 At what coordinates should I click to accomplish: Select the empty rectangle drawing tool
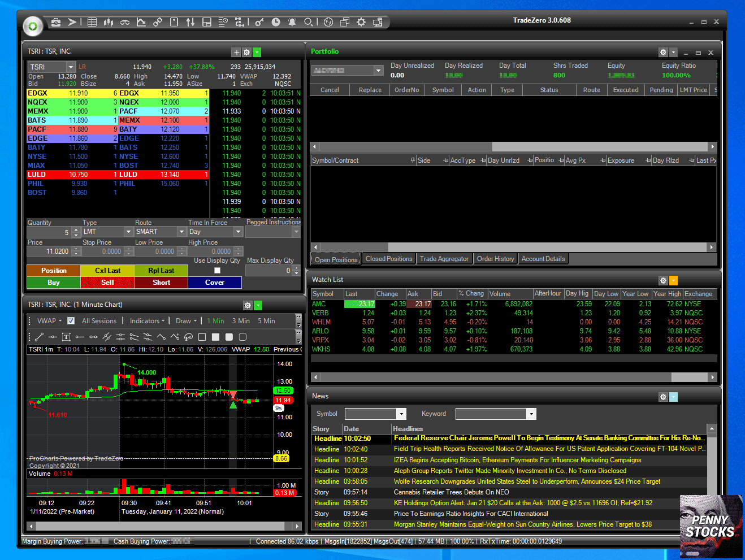click(202, 337)
